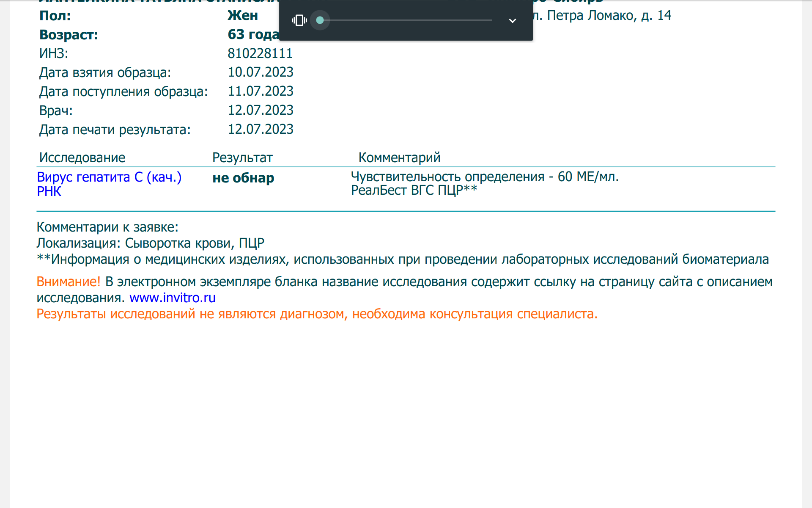Click the volume slider thumb
The height and width of the screenshot is (508, 812).
click(x=320, y=20)
